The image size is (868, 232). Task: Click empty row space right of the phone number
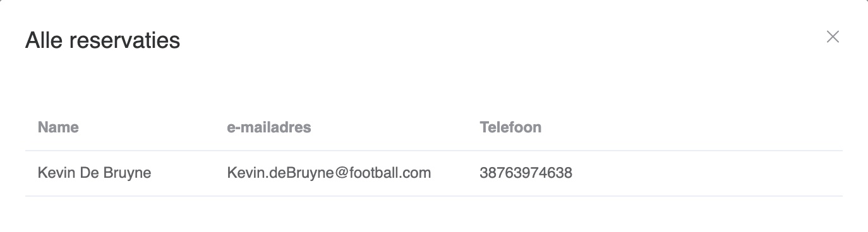(708, 173)
